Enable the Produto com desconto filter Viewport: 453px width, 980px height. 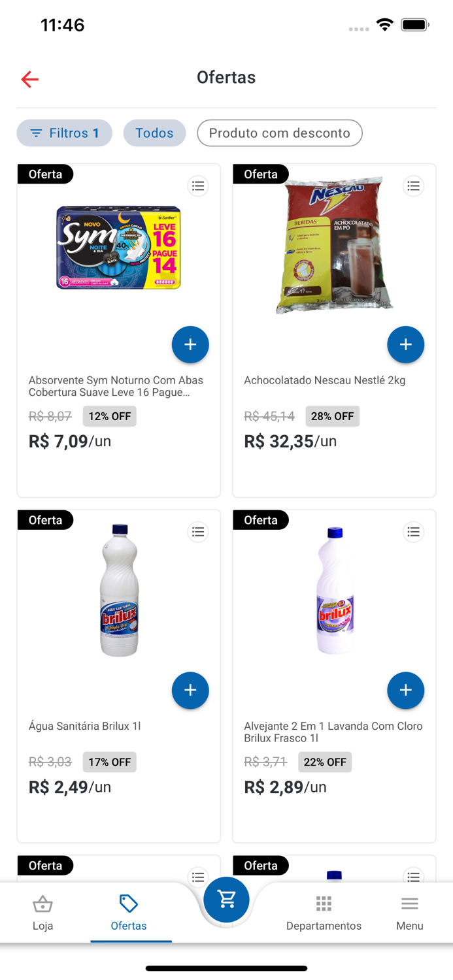click(279, 133)
